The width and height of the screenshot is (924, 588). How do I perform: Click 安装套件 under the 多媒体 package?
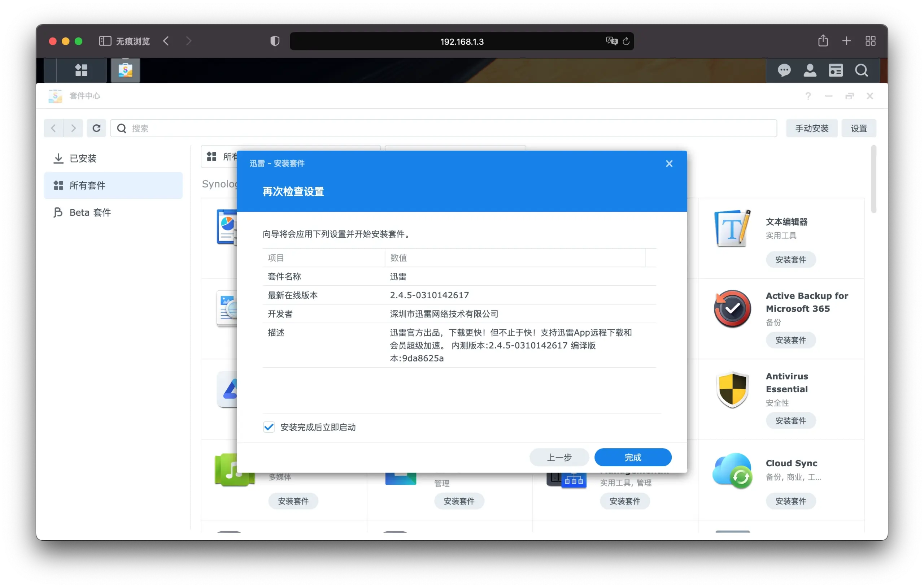click(293, 501)
